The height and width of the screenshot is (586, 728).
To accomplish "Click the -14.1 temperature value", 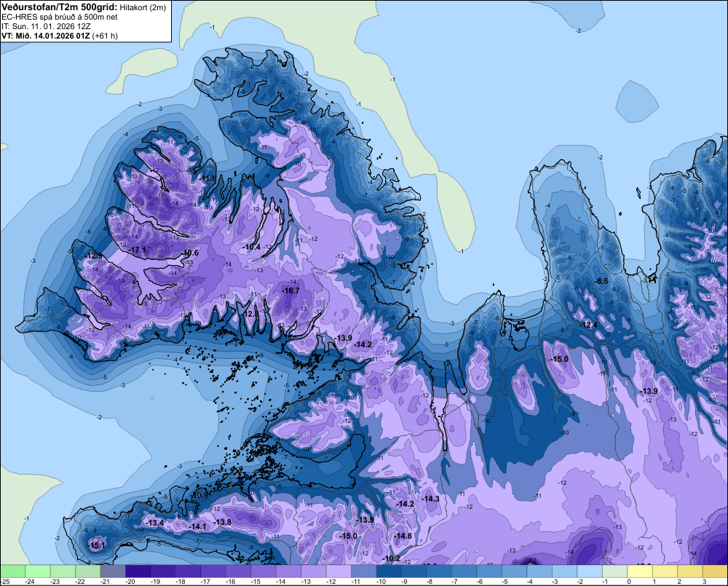I will (x=197, y=526).
